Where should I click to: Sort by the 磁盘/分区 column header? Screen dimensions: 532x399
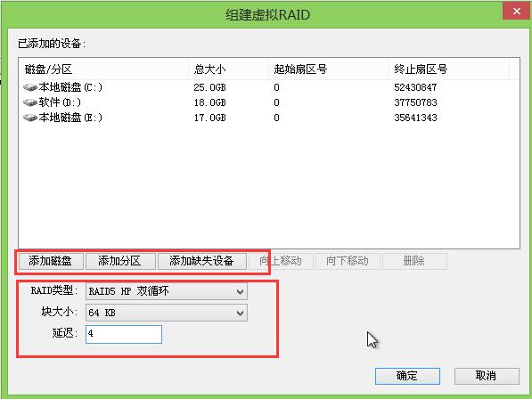[103, 69]
